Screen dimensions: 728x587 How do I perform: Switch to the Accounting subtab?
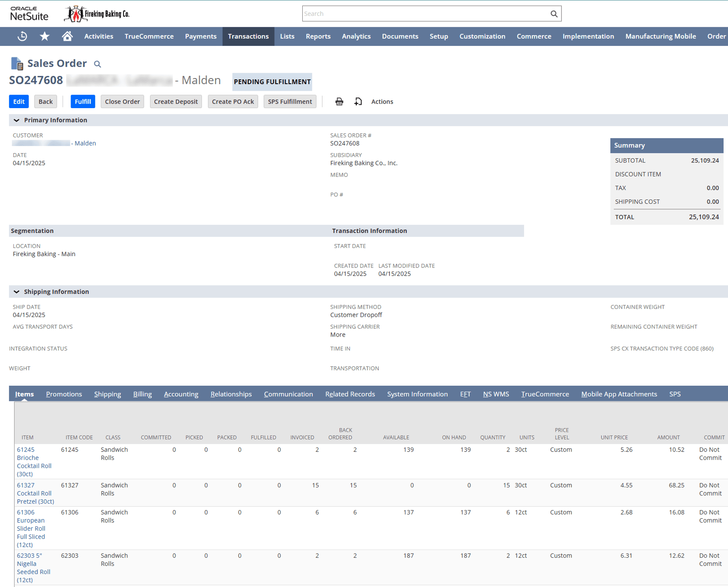[181, 394]
